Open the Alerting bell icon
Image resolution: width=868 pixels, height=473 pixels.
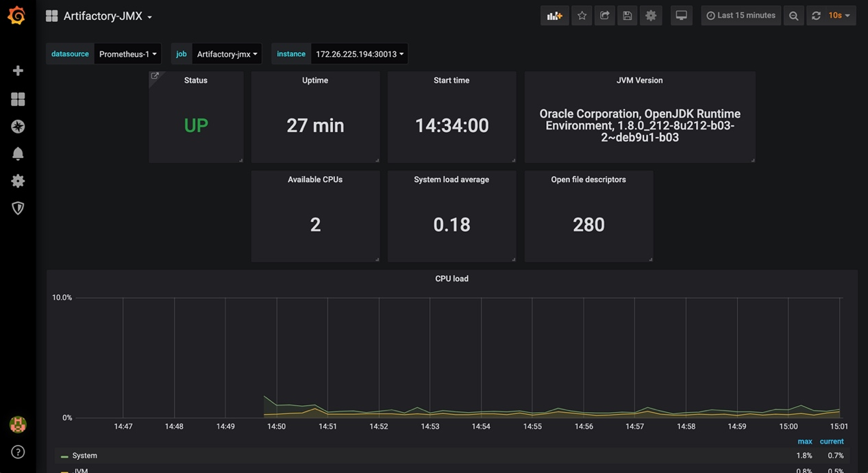click(18, 153)
